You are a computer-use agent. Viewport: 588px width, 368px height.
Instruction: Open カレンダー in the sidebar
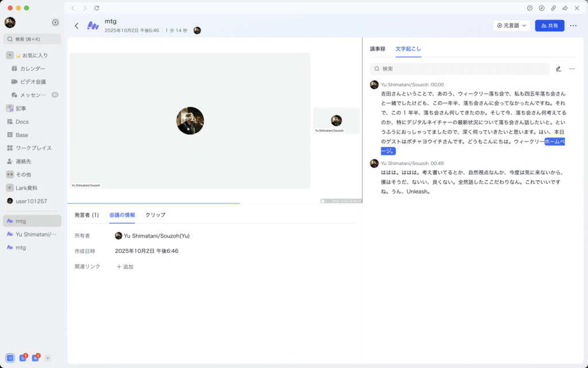click(32, 68)
